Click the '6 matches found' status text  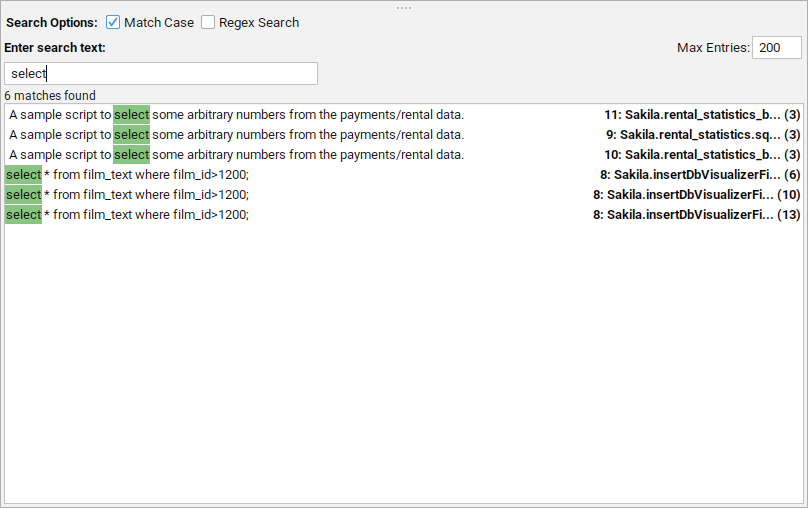(50, 96)
